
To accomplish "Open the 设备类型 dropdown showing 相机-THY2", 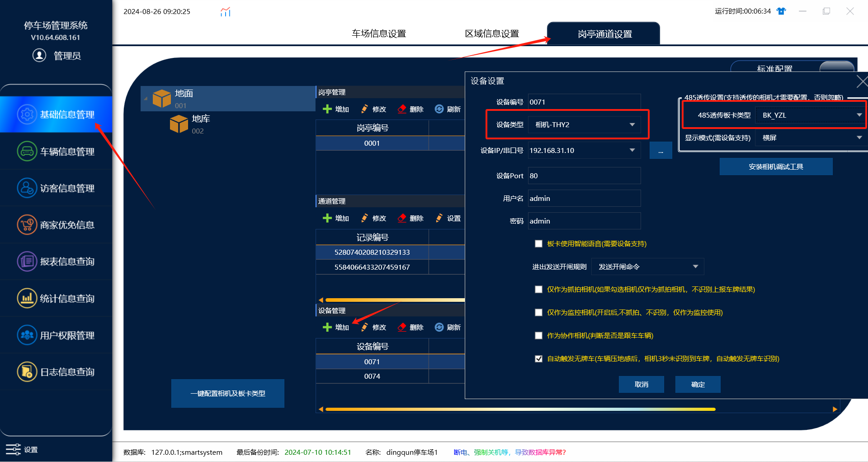I will pos(585,124).
